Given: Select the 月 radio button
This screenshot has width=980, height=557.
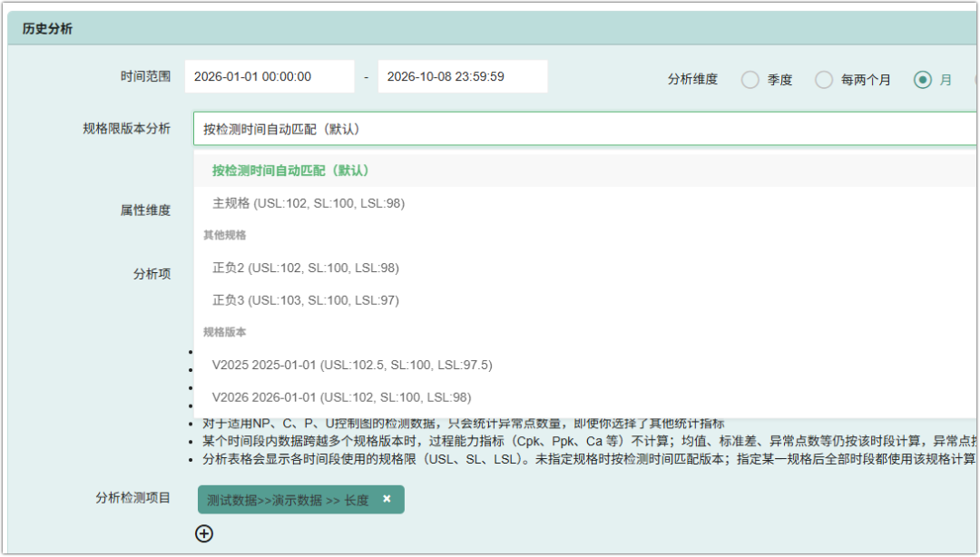Looking at the screenshot, I should [x=923, y=80].
